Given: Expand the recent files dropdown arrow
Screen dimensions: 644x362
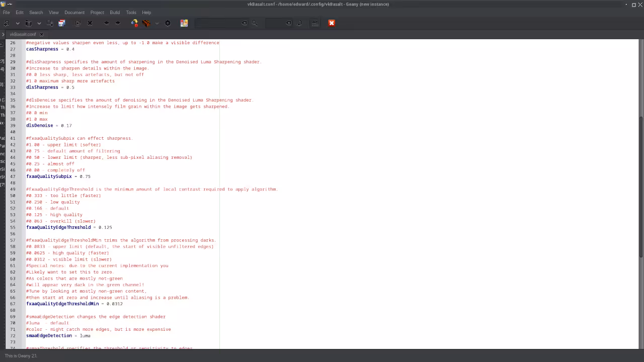Looking at the screenshot, I should pyautogui.click(x=39, y=23).
